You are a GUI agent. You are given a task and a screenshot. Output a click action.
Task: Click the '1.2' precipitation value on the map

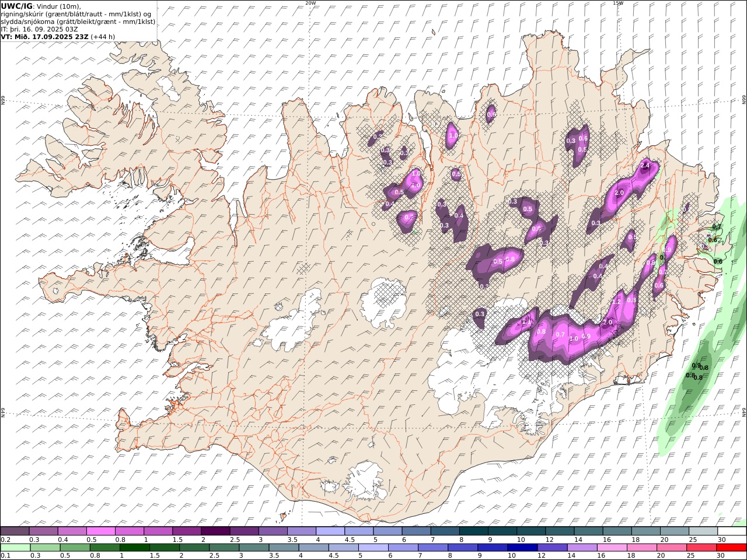click(616, 302)
